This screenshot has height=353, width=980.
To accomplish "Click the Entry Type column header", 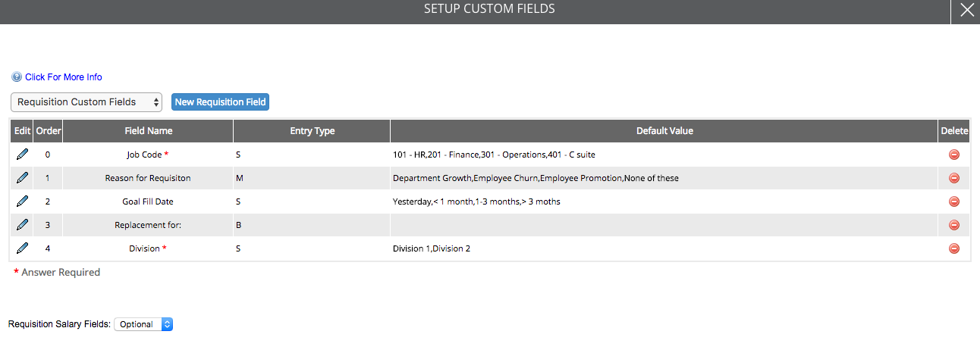I will point(312,131).
